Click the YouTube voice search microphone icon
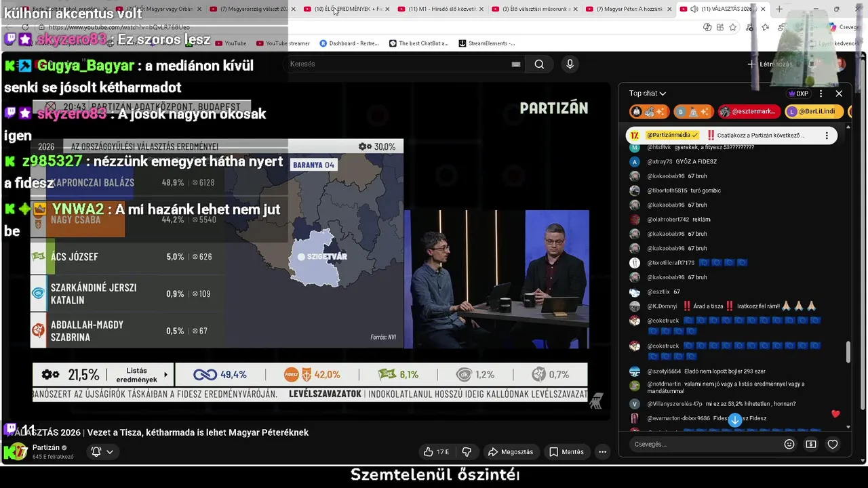The height and width of the screenshot is (488, 868). click(x=570, y=64)
